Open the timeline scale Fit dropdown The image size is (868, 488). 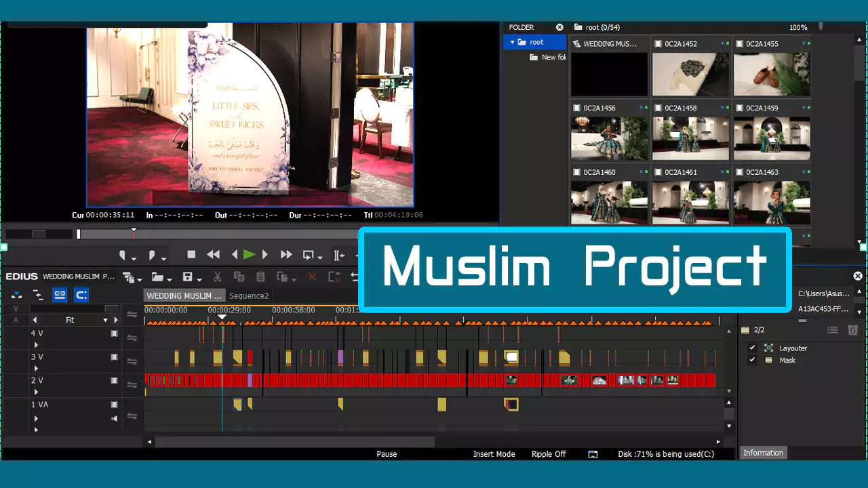tap(105, 320)
